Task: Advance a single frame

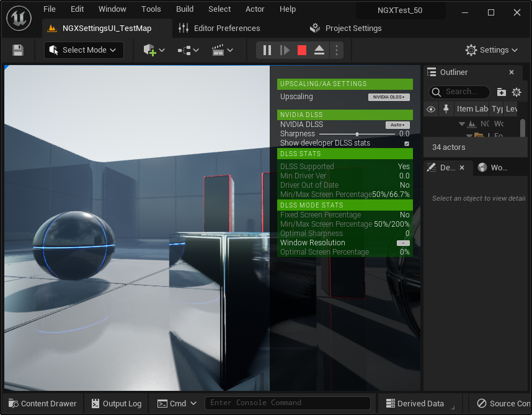Action: (285, 50)
